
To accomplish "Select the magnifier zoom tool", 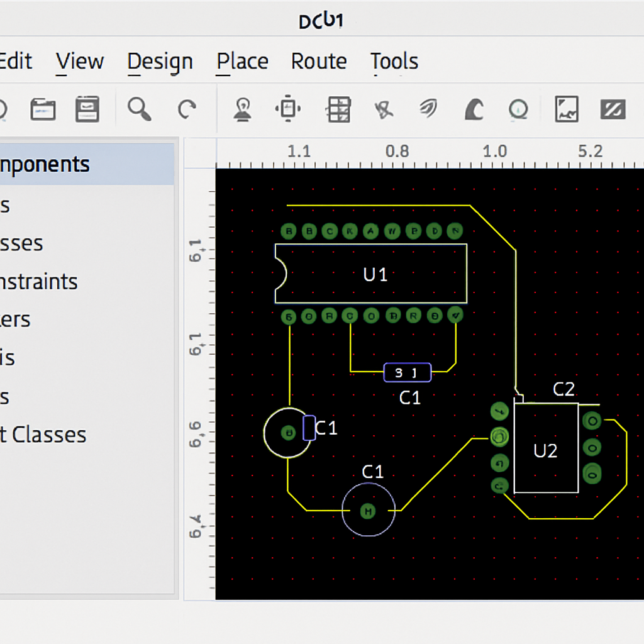I will click(139, 109).
